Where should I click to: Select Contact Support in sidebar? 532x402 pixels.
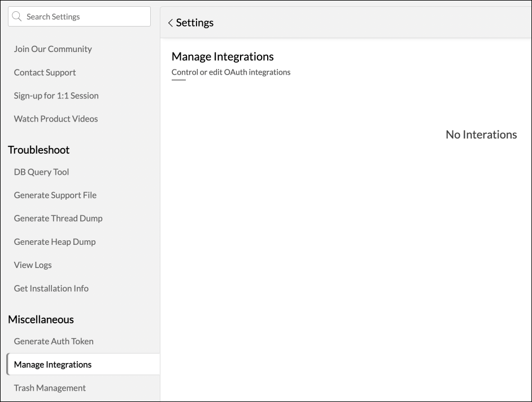point(45,72)
